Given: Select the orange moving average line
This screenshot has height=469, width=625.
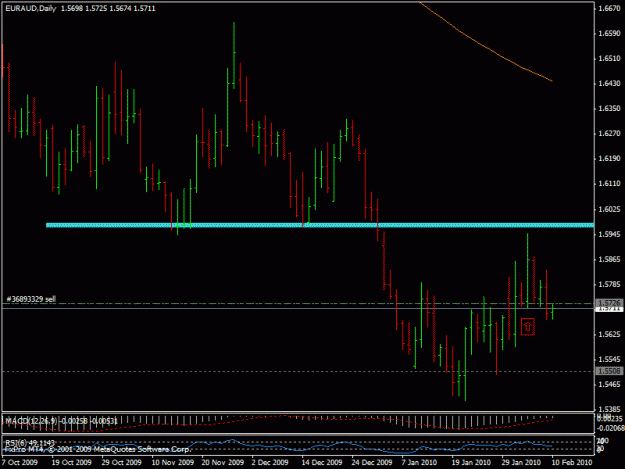Looking at the screenshot, I should pos(486,42).
